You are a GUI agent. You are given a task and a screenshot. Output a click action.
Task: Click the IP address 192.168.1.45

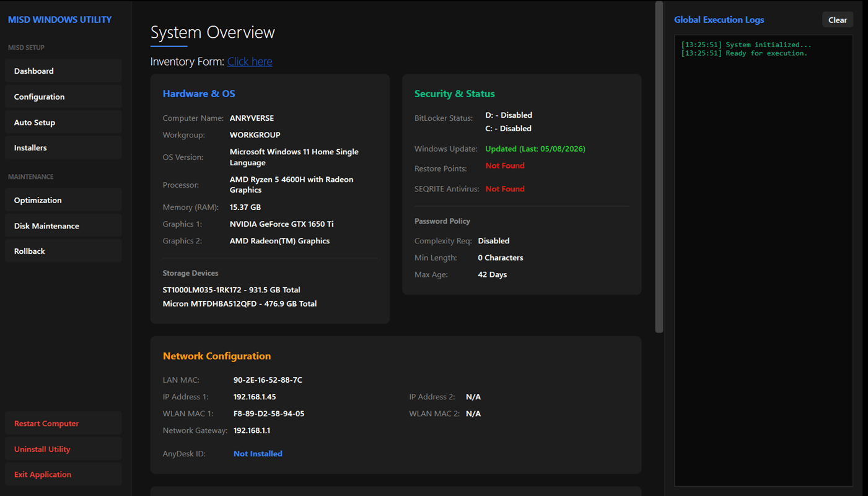coord(255,397)
